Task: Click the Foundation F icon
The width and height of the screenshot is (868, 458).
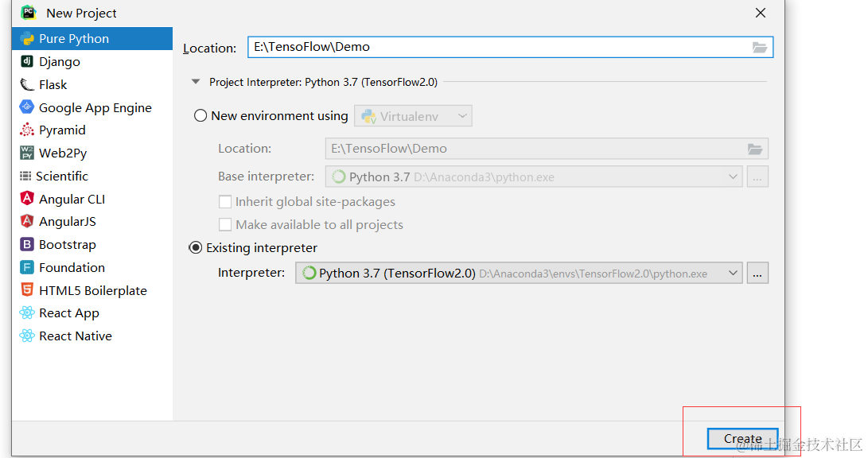Action: tap(26, 267)
